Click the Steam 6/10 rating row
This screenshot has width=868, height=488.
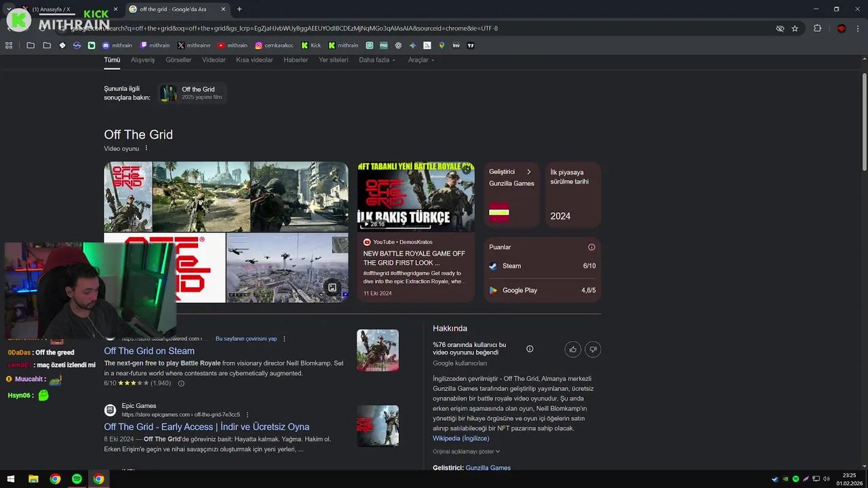coord(542,266)
